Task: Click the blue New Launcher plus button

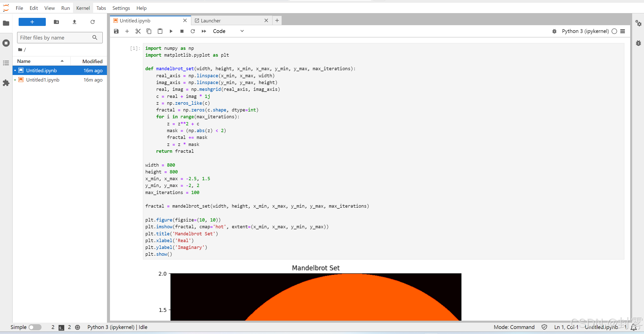Action: point(32,22)
